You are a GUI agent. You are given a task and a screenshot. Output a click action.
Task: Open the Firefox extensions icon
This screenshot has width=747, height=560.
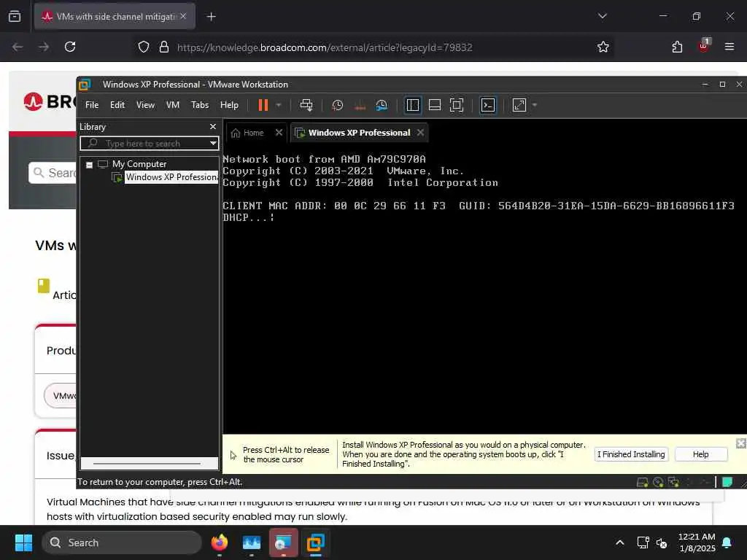677,47
